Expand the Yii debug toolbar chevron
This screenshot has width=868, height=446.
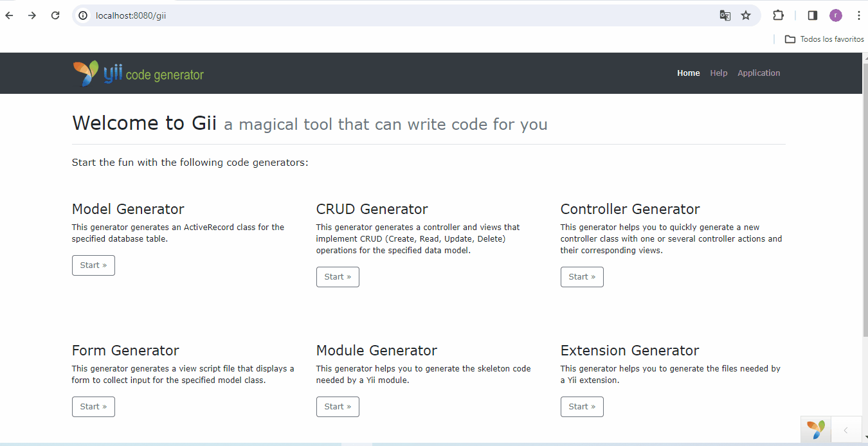[x=846, y=430]
